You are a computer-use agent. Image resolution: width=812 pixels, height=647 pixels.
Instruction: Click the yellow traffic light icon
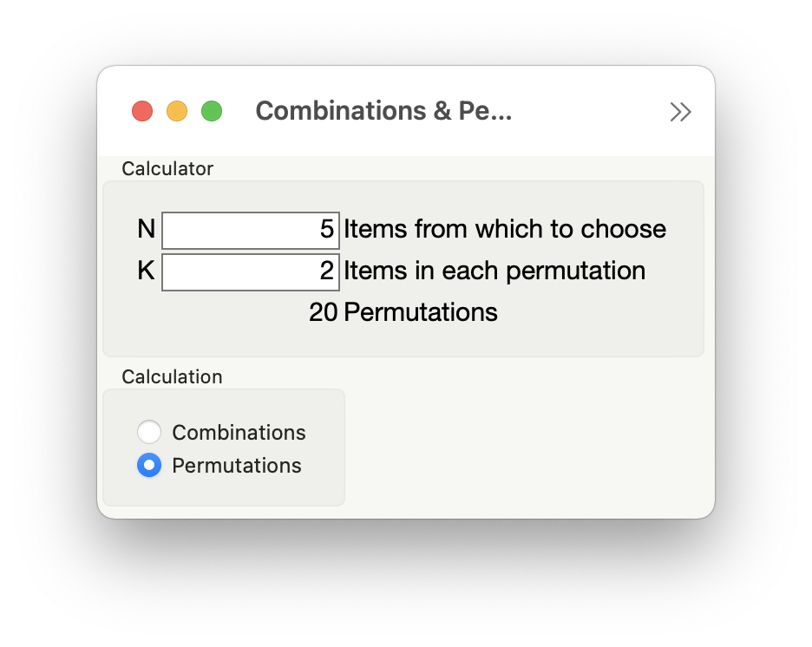[x=177, y=111]
